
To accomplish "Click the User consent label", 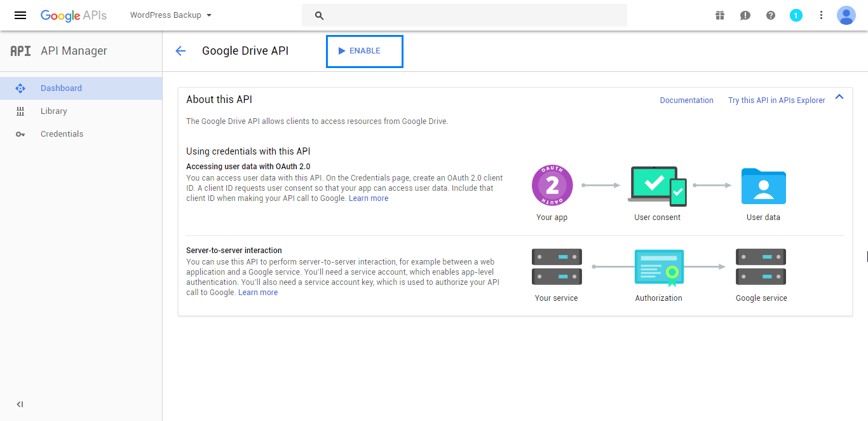I will 657,217.
